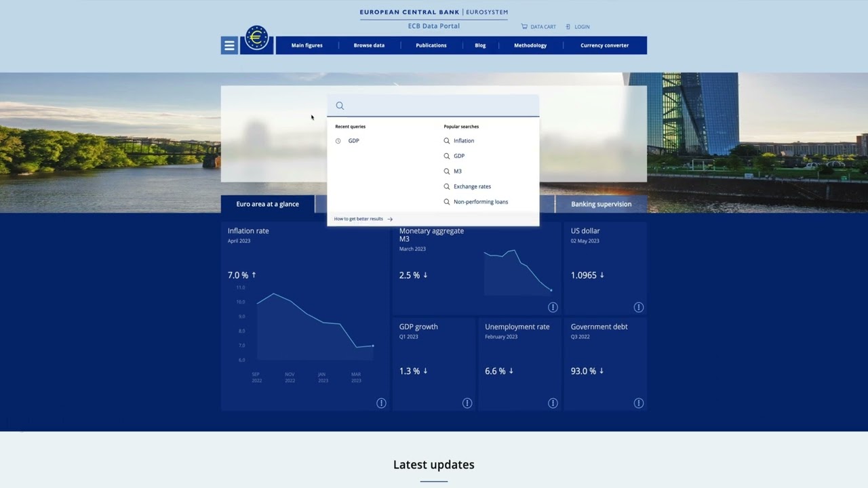Click the 1.0965 US dollar value
This screenshot has width=868, height=488.
[x=583, y=275]
